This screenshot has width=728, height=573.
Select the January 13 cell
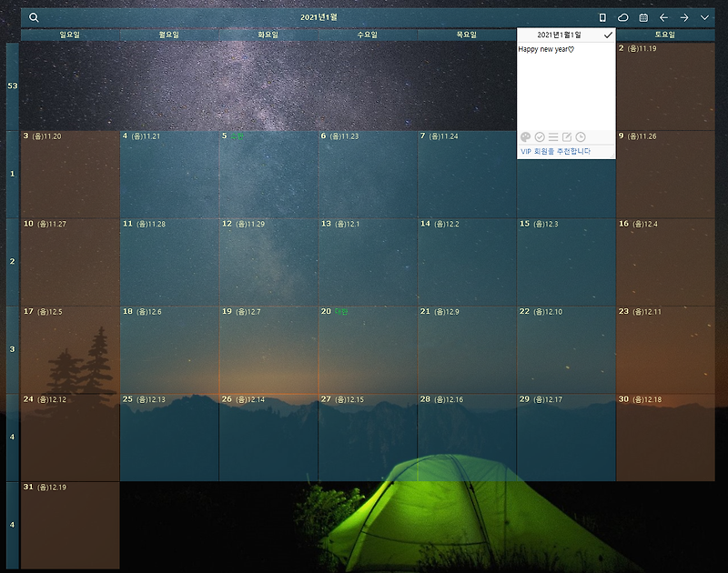(x=368, y=262)
